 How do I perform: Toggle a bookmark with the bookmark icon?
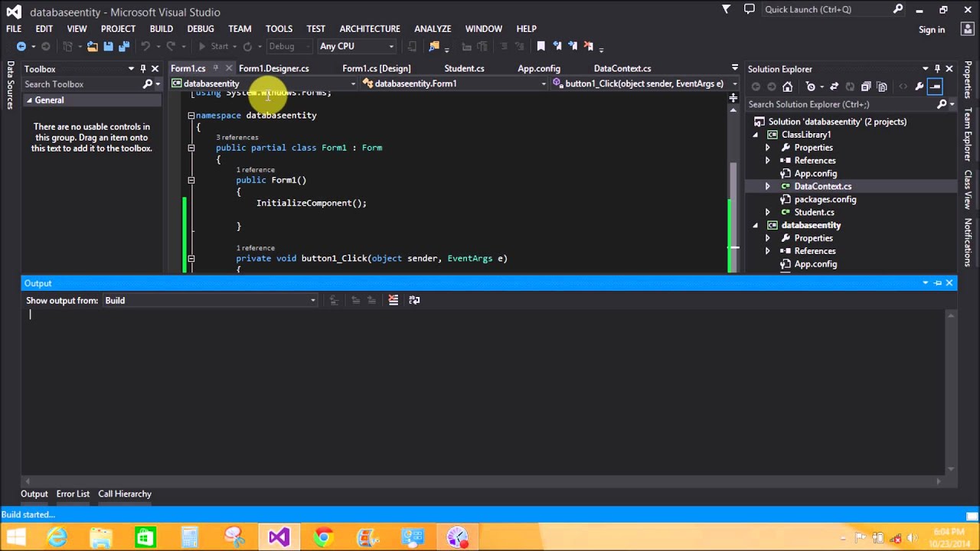tap(541, 47)
